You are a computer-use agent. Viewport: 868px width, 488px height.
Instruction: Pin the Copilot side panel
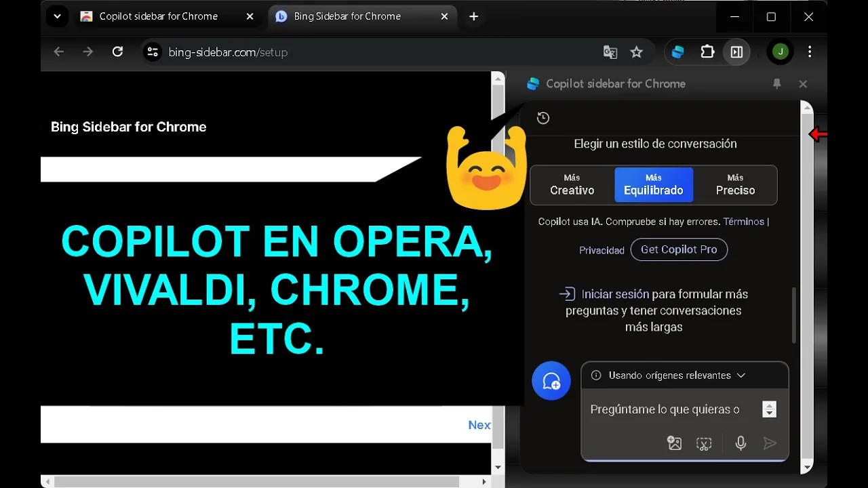coord(777,84)
